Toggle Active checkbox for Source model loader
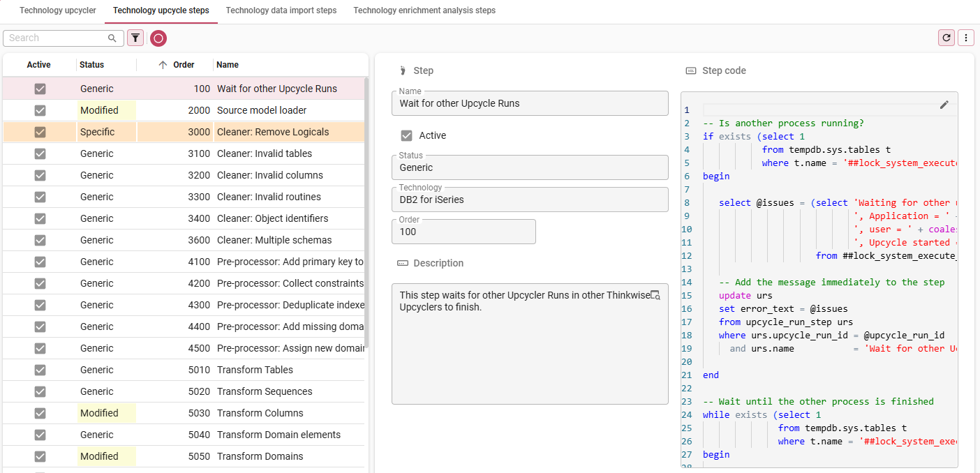Viewport: 980px width, 473px height. point(40,110)
